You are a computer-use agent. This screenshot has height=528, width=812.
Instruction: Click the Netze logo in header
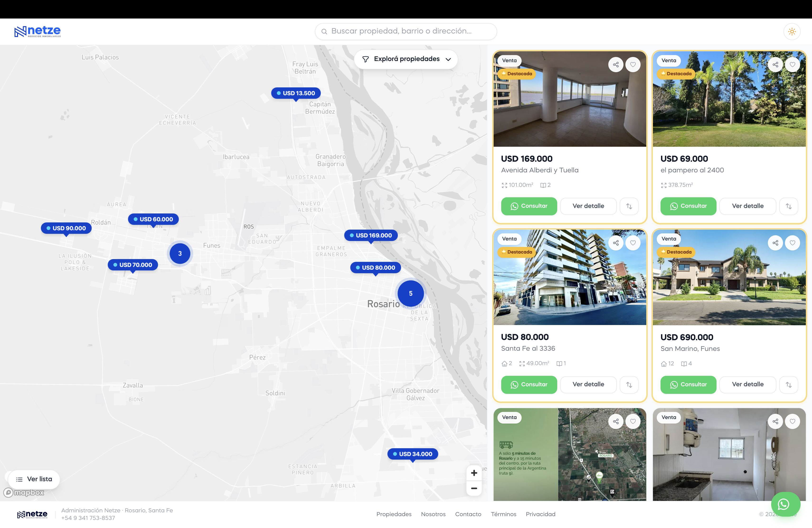38,31
